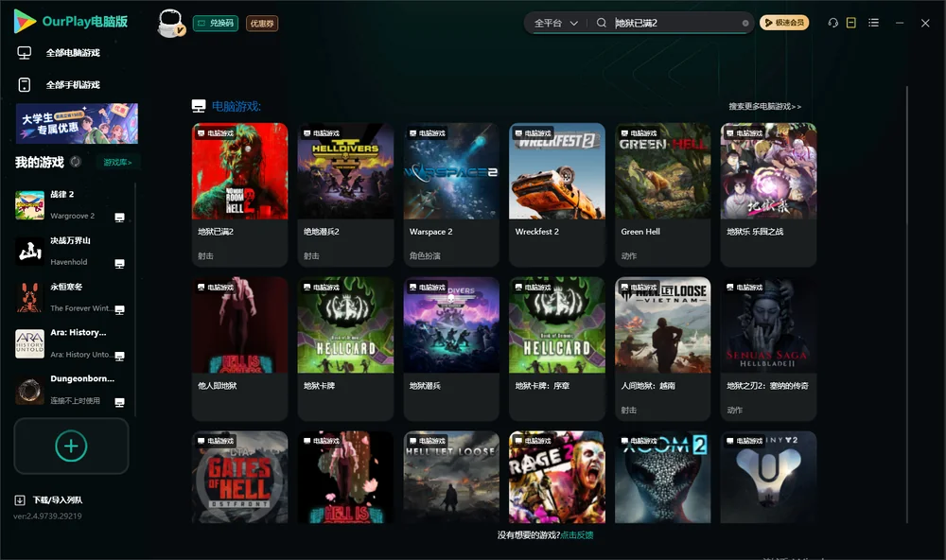Screen dimensions: 946x560
Task: Click the 点击反馈 feedback link
Action: 577,534
